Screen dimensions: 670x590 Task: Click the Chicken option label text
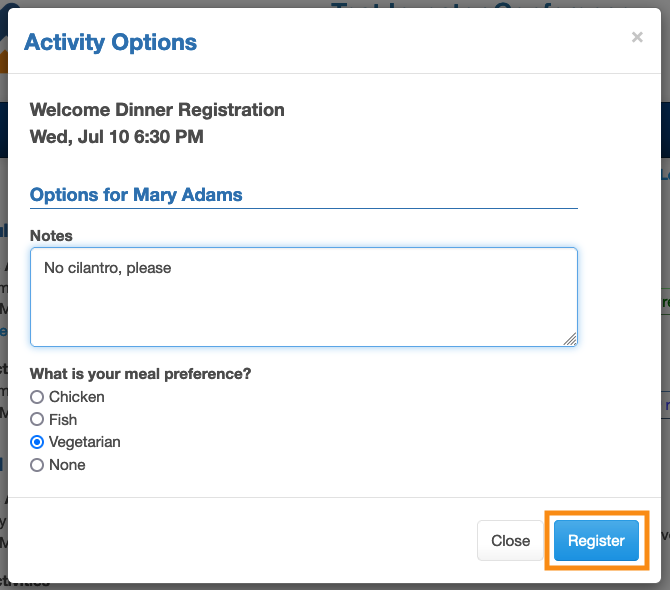(77, 397)
